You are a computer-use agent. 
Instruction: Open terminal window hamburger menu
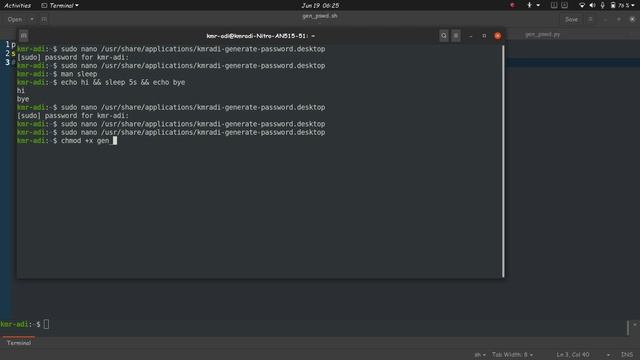tap(456, 36)
